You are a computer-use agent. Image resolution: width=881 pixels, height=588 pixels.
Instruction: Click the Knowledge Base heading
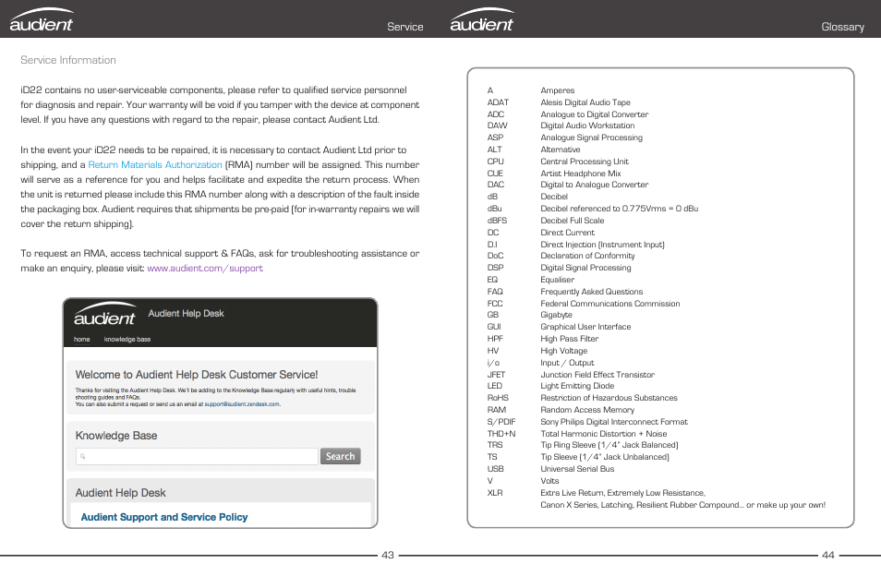pyautogui.click(x=116, y=436)
